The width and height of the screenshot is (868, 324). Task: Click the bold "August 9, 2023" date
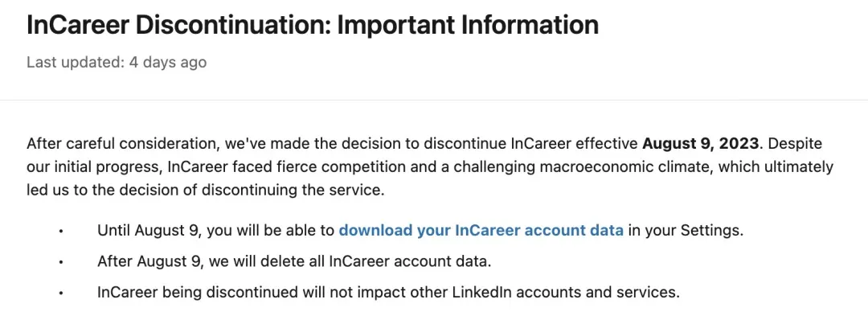point(700,143)
